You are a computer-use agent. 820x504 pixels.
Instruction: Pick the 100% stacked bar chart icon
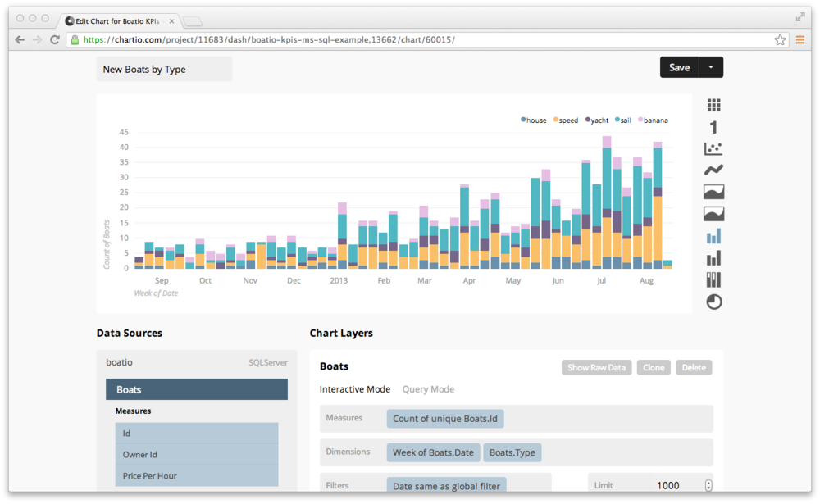point(713,280)
